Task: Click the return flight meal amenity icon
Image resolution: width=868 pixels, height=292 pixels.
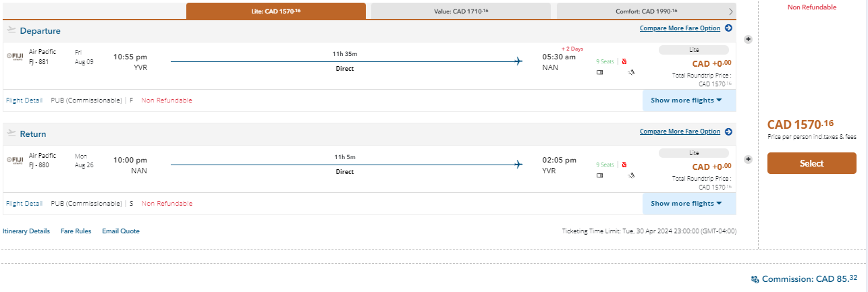Action: click(x=630, y=175)
